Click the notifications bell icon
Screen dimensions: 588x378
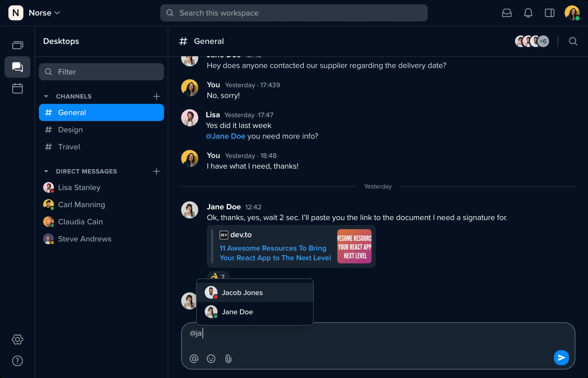click(528, 12)
